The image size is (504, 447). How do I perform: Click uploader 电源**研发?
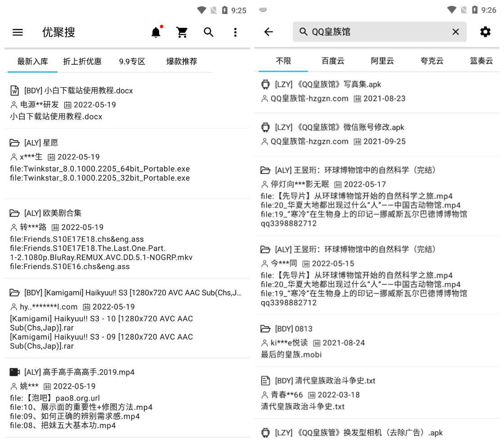coord(39,105)
